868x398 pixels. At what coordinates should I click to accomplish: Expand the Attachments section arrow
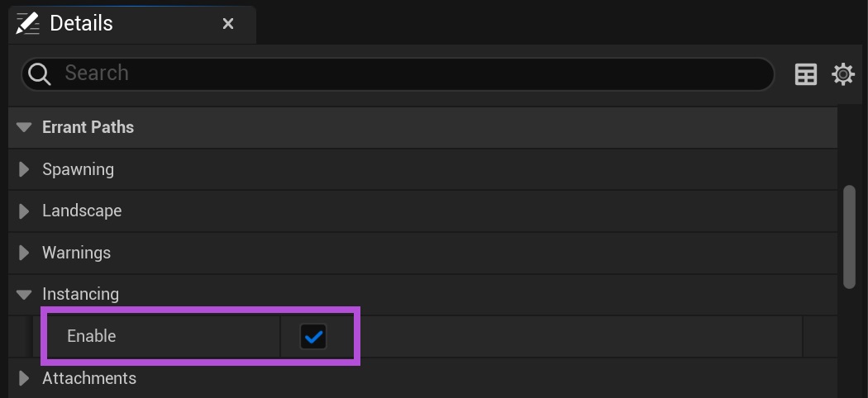click(24, 378)
